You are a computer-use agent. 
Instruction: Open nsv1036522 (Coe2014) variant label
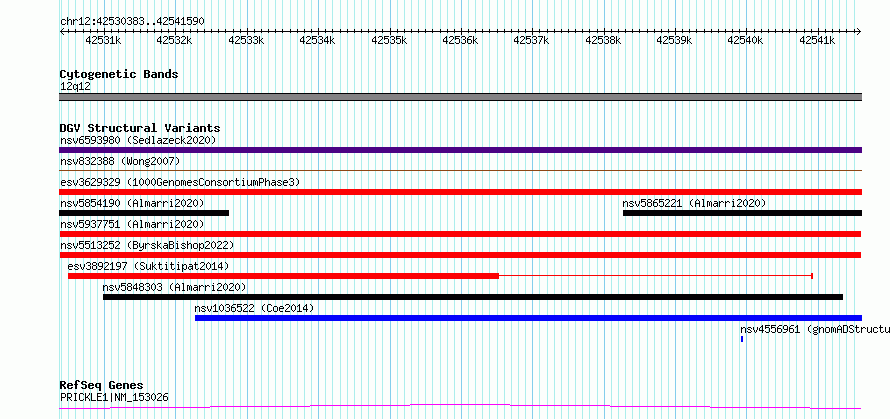coord(254,308)
